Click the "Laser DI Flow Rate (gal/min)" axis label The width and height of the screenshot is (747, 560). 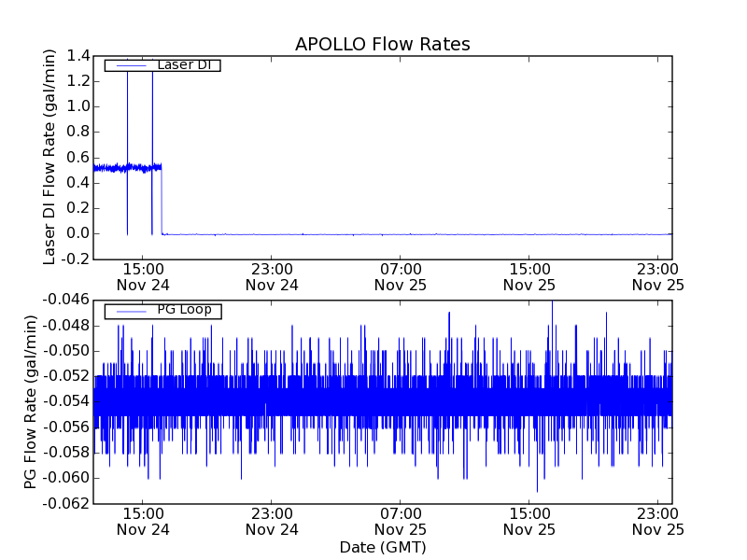coord(50,157)
